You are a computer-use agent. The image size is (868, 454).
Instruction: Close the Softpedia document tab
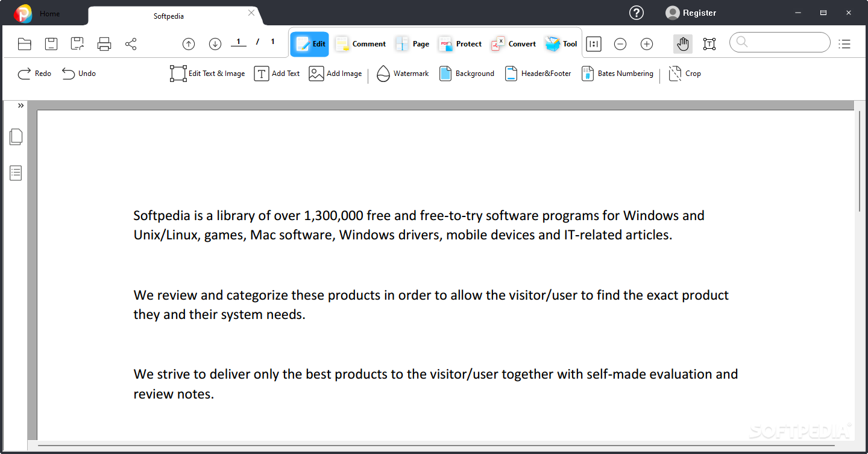[x=251, y=13]
